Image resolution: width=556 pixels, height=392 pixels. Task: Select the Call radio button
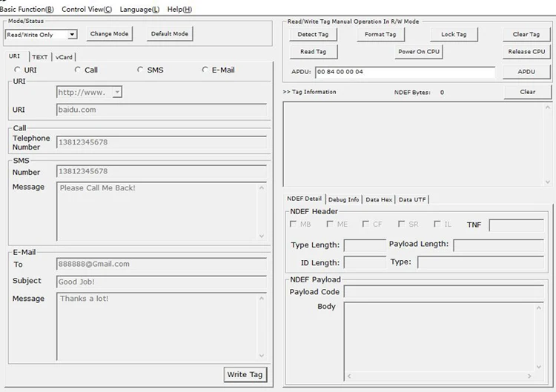[x=78, y=70]
